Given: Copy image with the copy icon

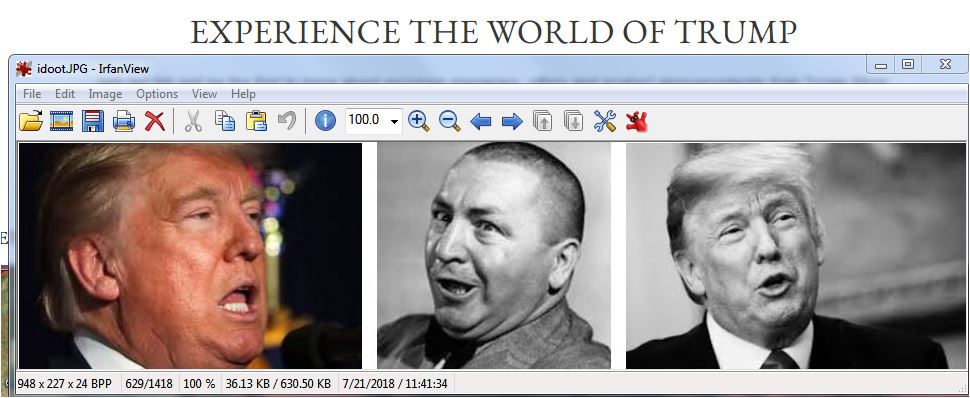Looking at the screenshot, I should (225, 121).
